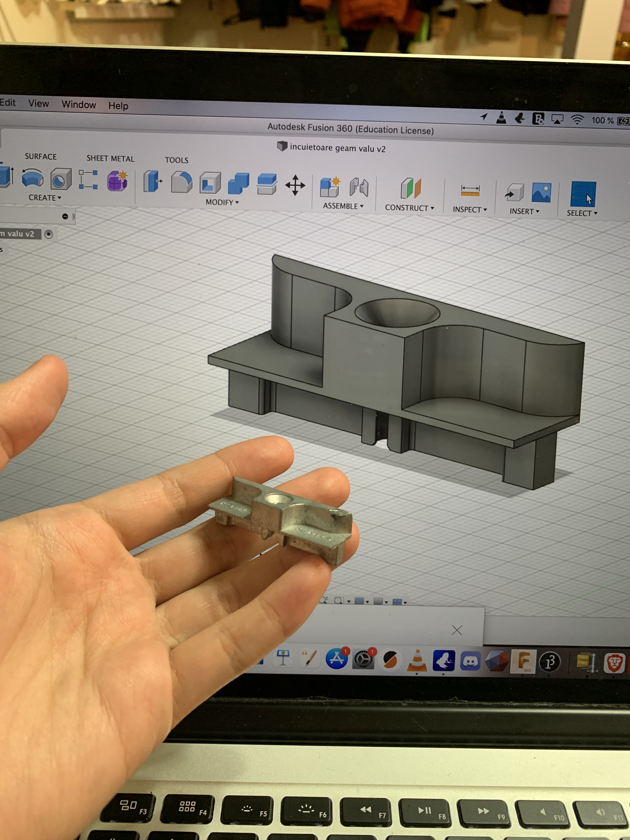Open the View menu
Screen dimensions: 630x840
click(39, 104)
